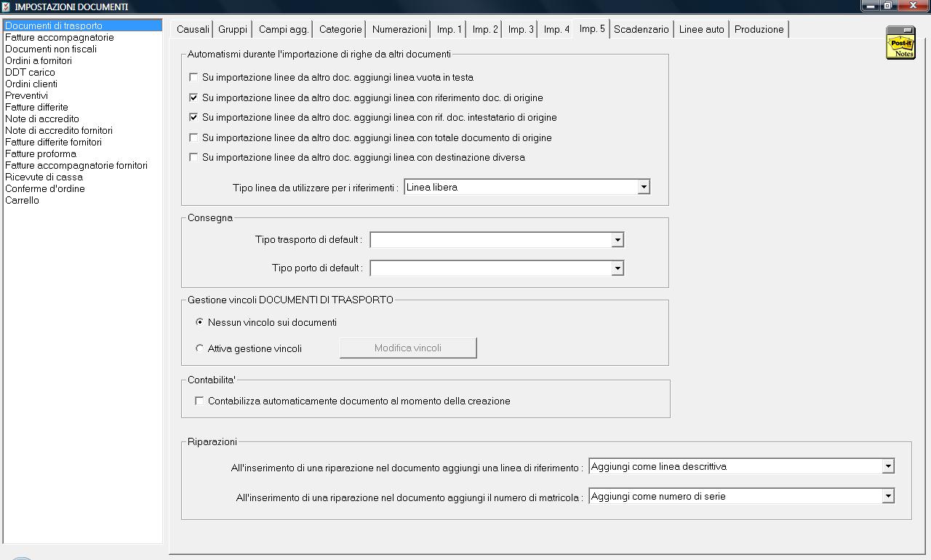Choose 'Fatture accompagnatorie fornitori' list entry
This screenshot has height=560, width=931.
click(x=83, y=165)
